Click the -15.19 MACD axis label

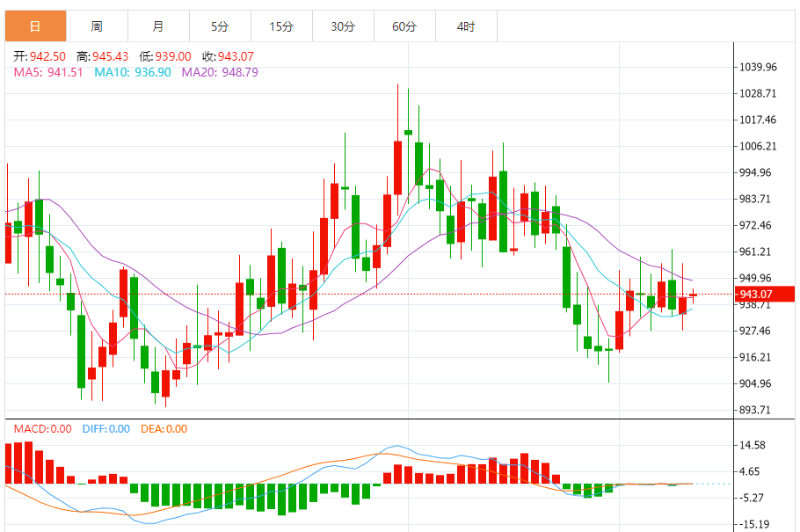[x=754, y=524]
